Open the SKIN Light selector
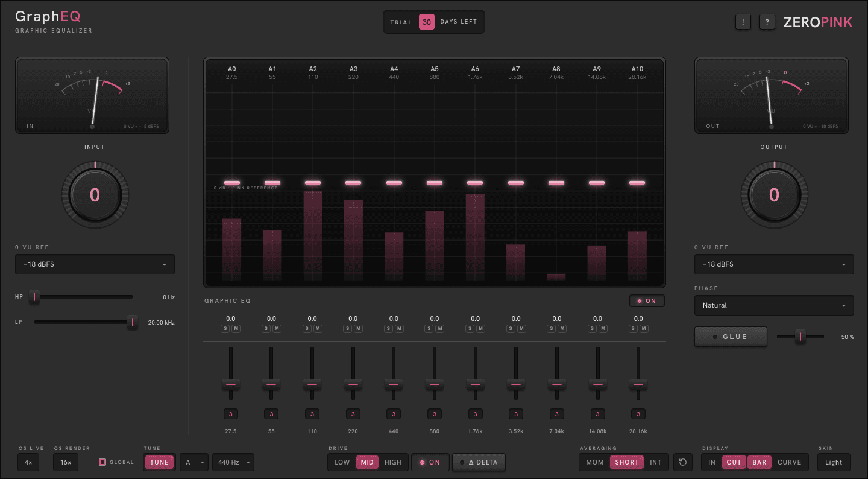 (x=834, y=462)
